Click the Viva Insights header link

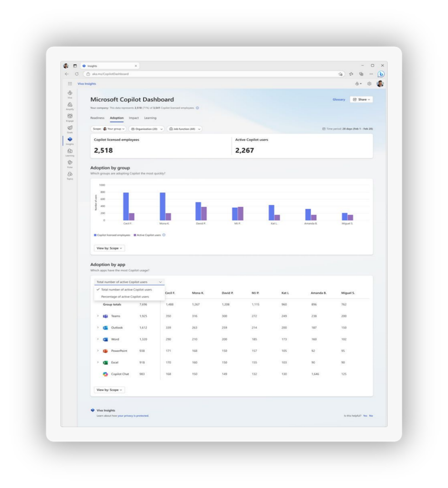coord(87,84)
